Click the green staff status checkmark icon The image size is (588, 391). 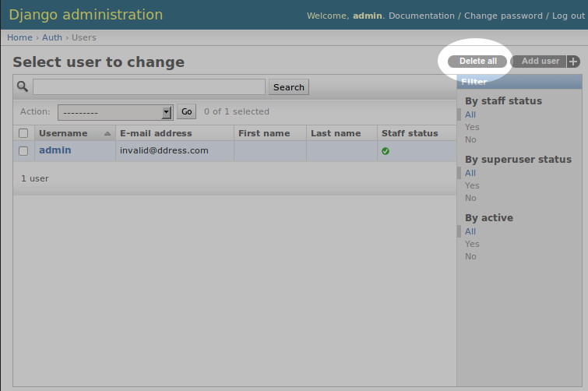pos(386,151)
